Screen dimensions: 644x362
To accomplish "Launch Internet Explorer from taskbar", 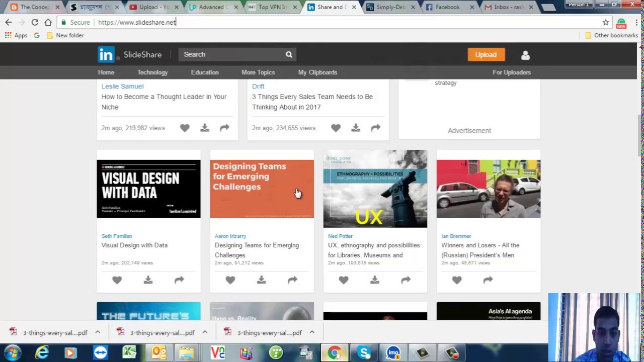I will click(42, 352).
